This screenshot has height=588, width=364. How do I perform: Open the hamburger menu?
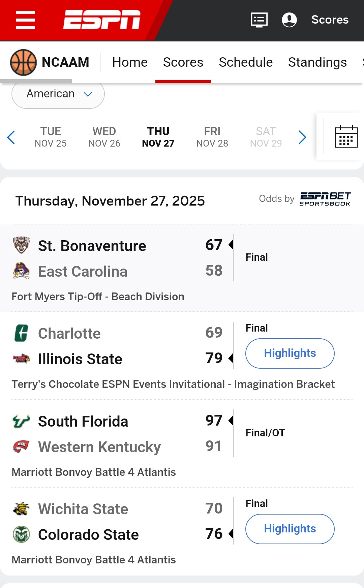tap(26, 20)
